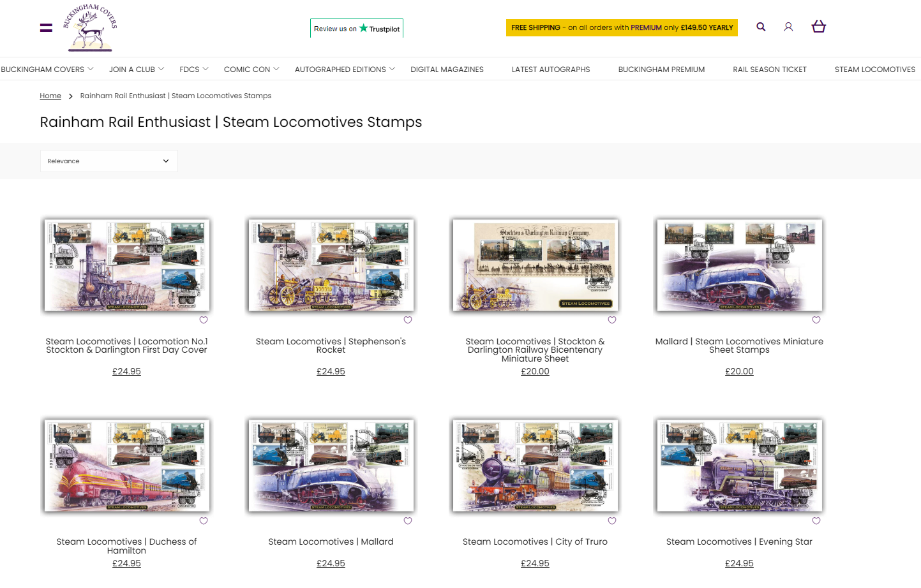The image size is (921, 588).
Task: Toggle wishlist heart for Evening Star cover
Action: click(x=816, y=521)
